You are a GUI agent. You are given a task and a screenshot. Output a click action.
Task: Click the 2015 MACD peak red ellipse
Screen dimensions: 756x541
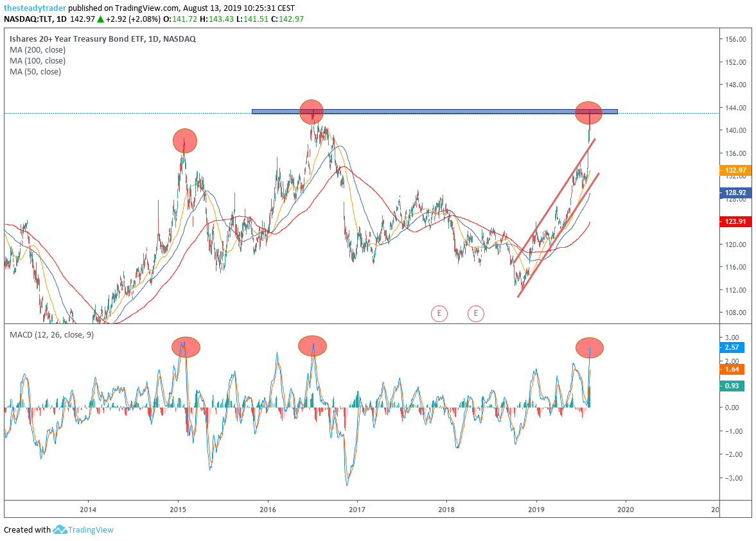click(x=186, y=347)
